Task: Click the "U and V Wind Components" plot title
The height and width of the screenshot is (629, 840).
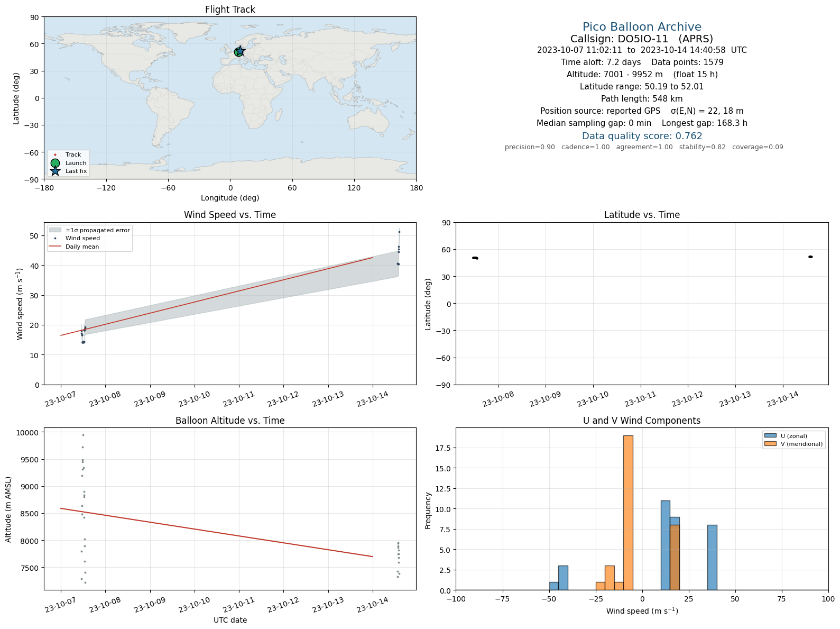Action: (642, 421)
